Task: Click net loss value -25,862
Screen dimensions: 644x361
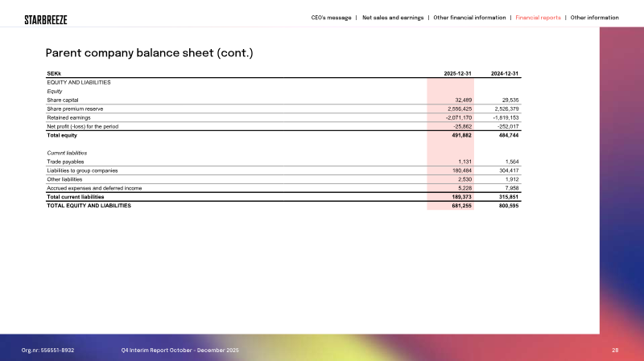Action: click(x=462, y=127)
